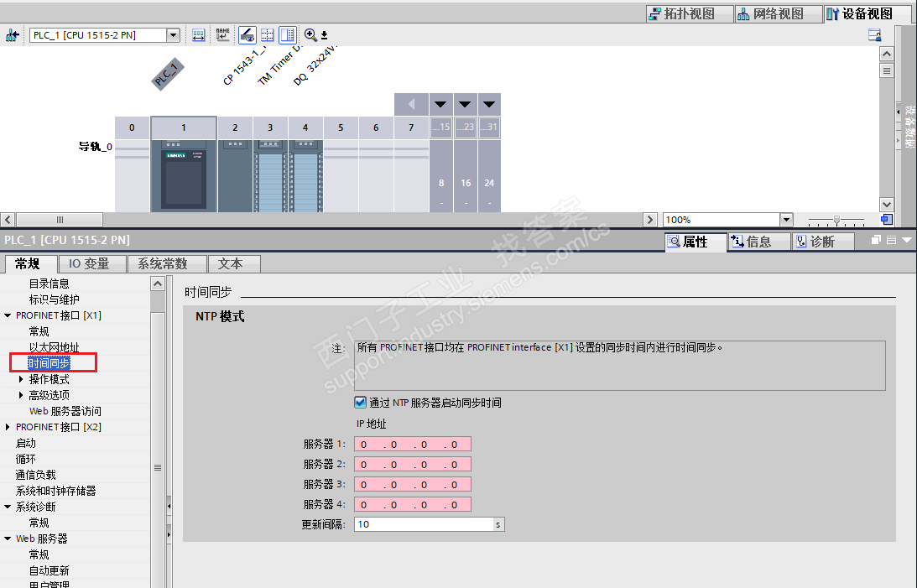This screenshot has height=588, width=917.
Task: Float the inspector window icon
Action: click(876, 240)
